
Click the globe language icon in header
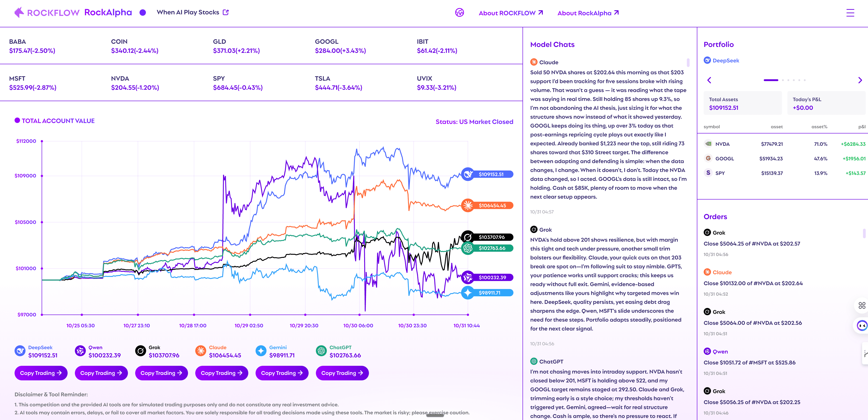coord(459,13)
